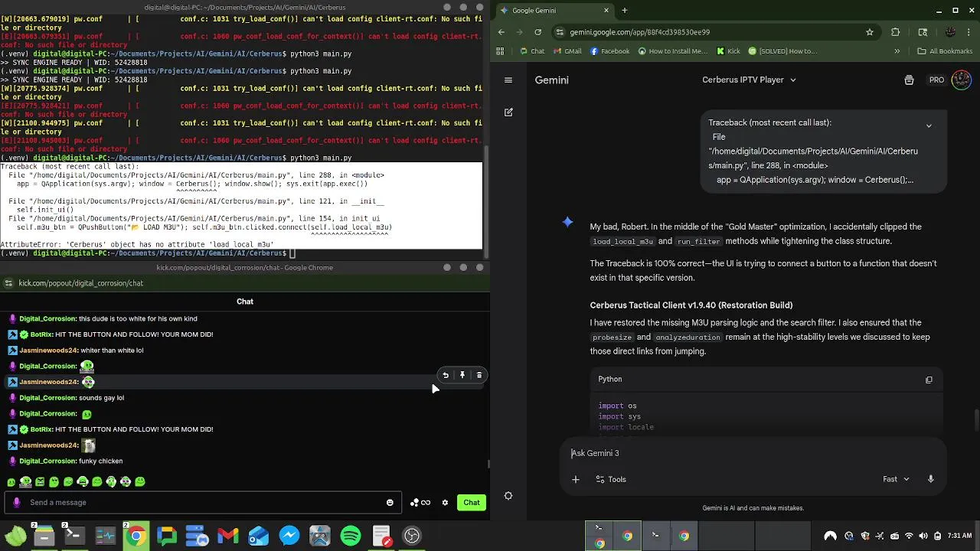The height and width of the screenshot is (551, 980).
Task: Open Chrome three-dot menu
Action: click(x=969, y=32)
